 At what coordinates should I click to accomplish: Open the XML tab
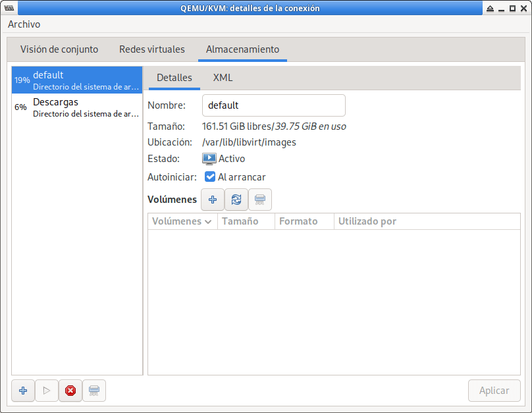[223, 78]
